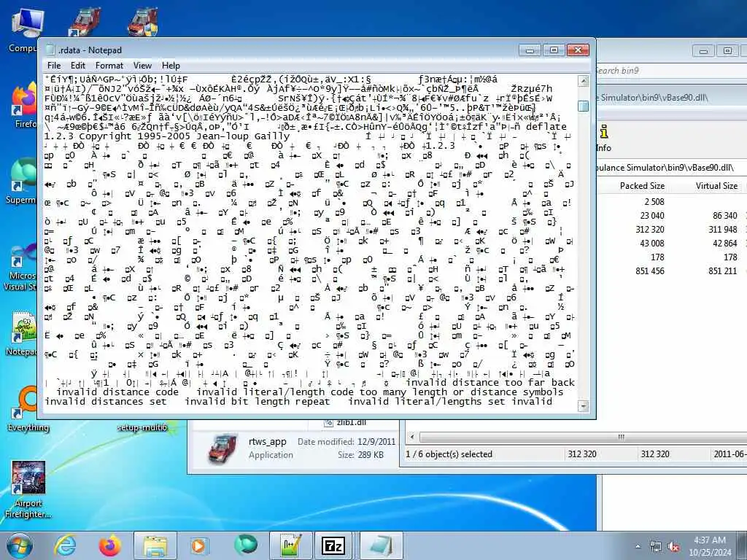Click the Notepad vertical scrollbar thumb

click(x=583, y=106)
